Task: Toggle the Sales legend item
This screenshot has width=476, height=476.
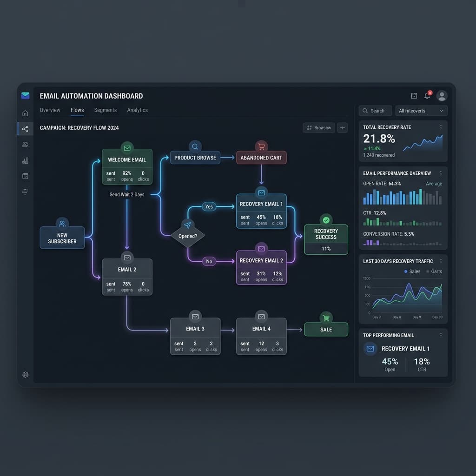Action: 412,271
